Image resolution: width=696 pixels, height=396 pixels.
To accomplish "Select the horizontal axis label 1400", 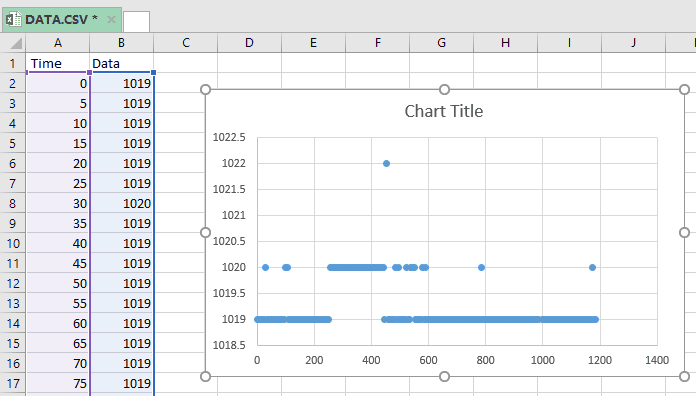I will [x=657, y=360].
